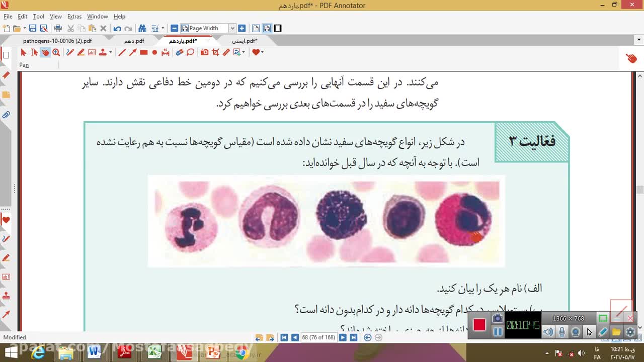Open the Page Width zoom dropdown
Screen dimensions: 644x362
(x=232, y=29)
